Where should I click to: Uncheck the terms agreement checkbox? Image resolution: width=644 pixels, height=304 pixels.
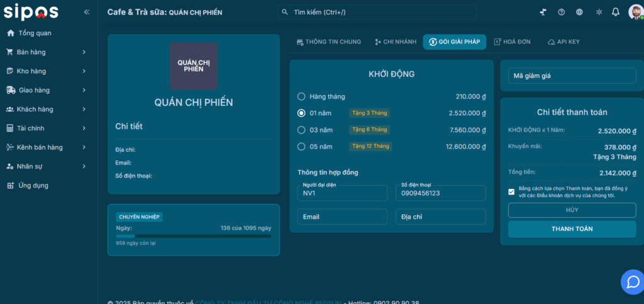coord(511,192)
